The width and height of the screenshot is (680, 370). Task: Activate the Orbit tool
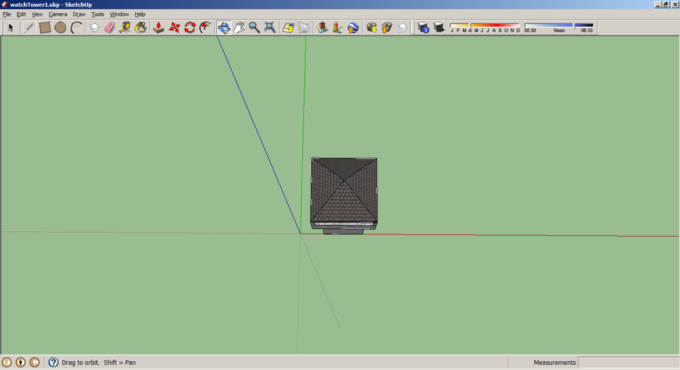click(x=224, y=28)
